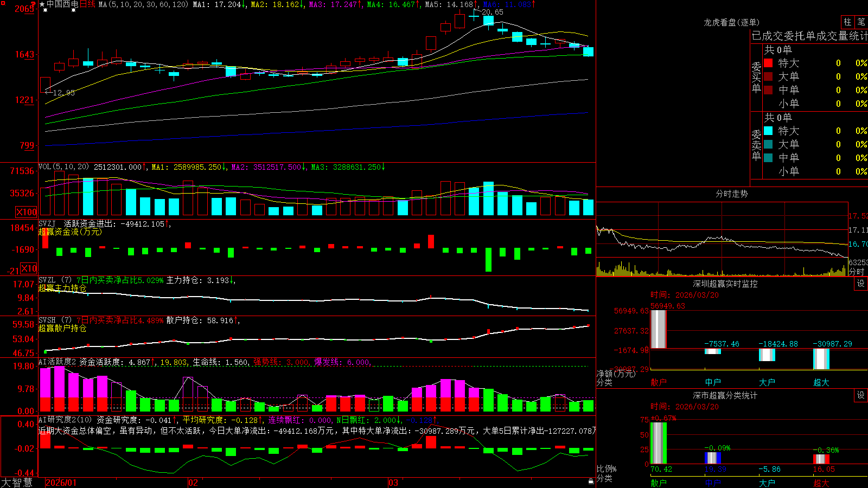Click the 03 month marker on time axis
Screen dimensions: 868x488
coord(393,483)
